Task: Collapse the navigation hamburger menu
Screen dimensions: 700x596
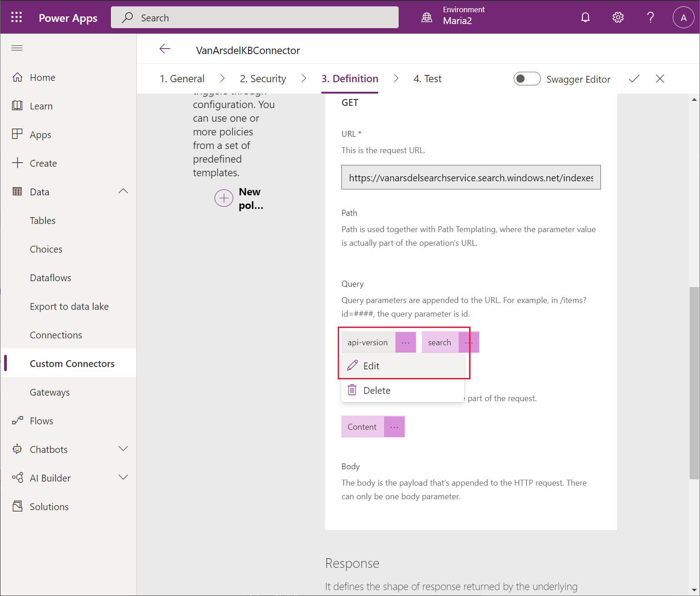Action: point(17,48)
